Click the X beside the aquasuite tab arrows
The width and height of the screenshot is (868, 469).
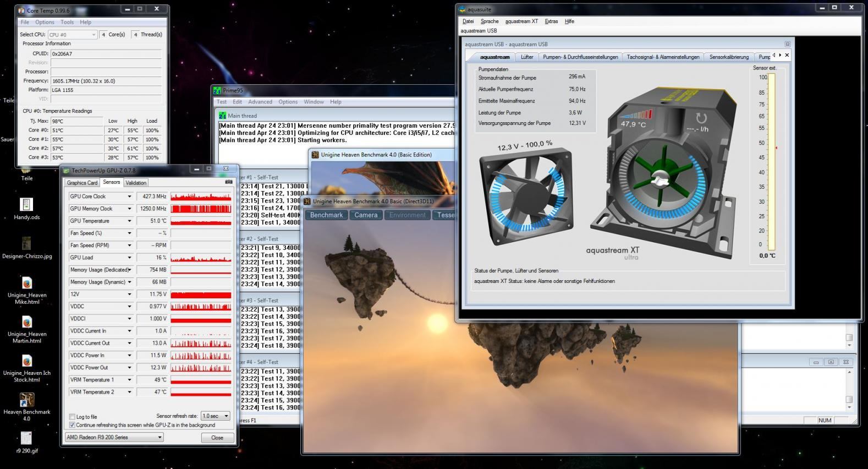pos(787,55)
